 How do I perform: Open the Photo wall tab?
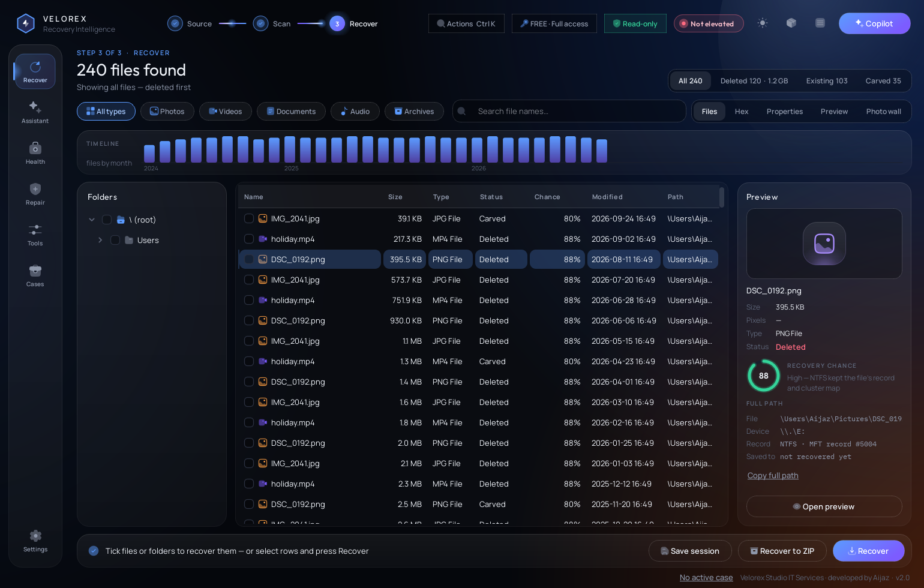pos(884,111)
